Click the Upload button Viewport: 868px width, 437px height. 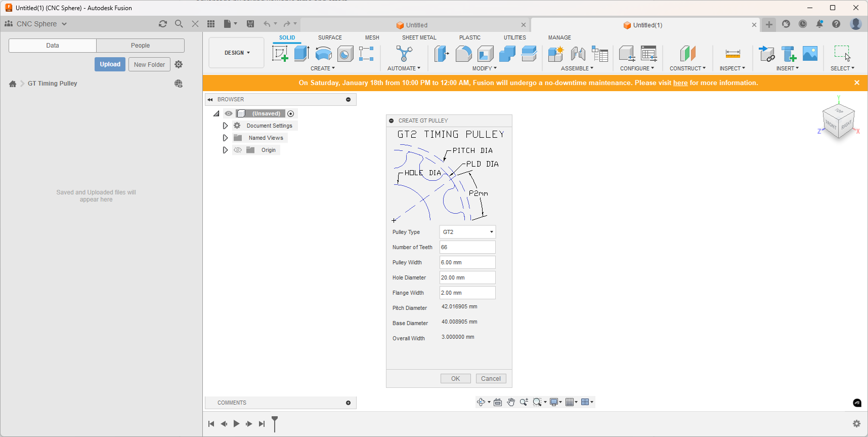click(110, 64)
